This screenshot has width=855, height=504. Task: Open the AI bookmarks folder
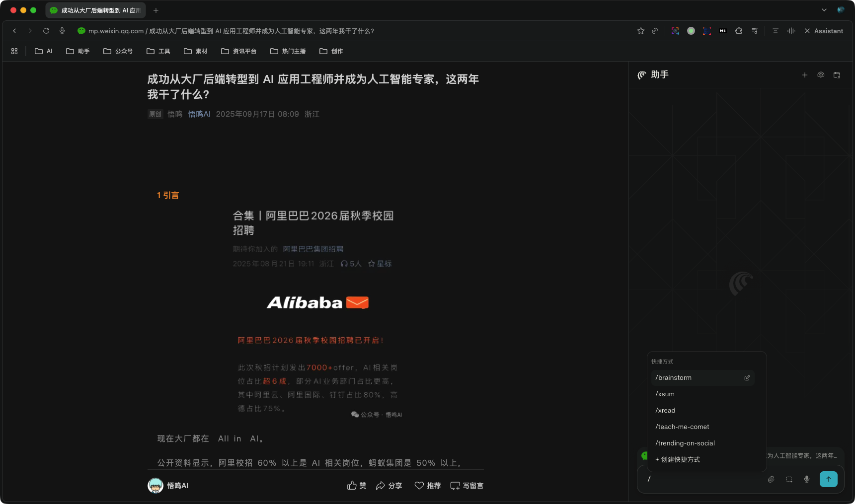44,51
